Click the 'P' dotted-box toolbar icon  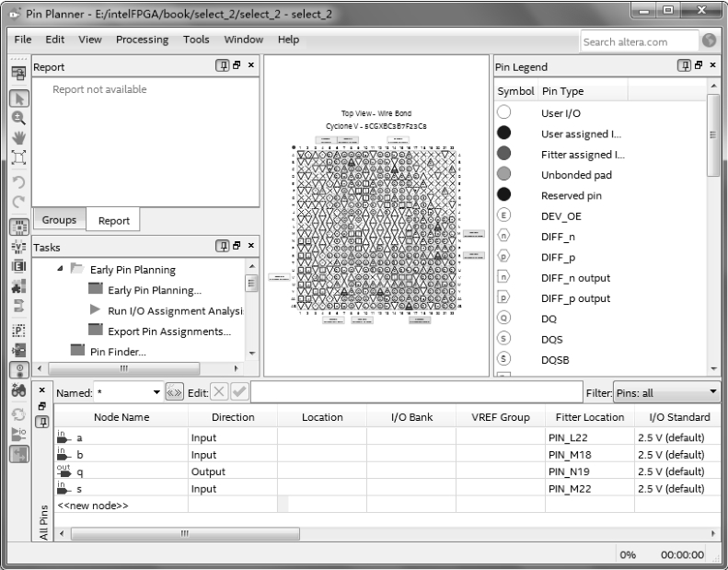click(x=18, y=331)
